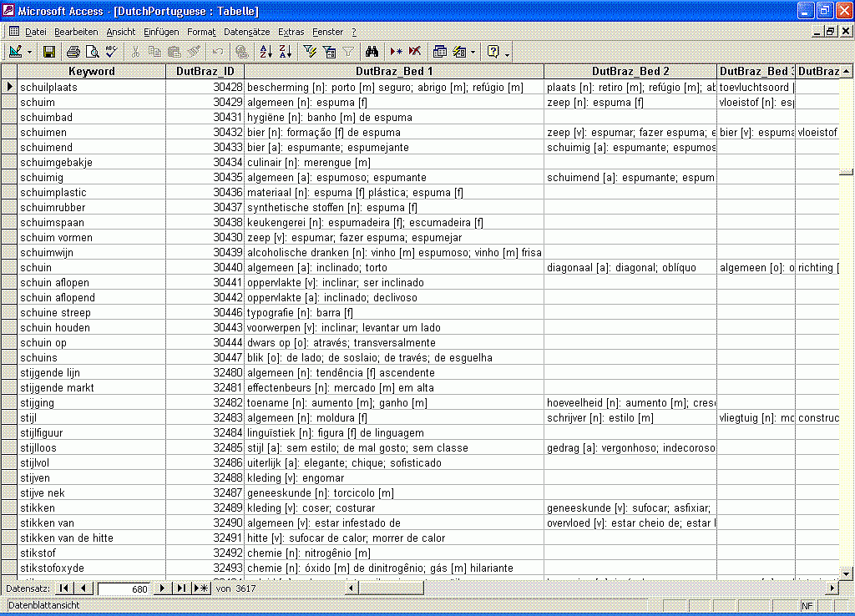The width and height of the screenshot is (855, 616).
Task: Click the horizontal scrollbar thumb
Action: 391,588
